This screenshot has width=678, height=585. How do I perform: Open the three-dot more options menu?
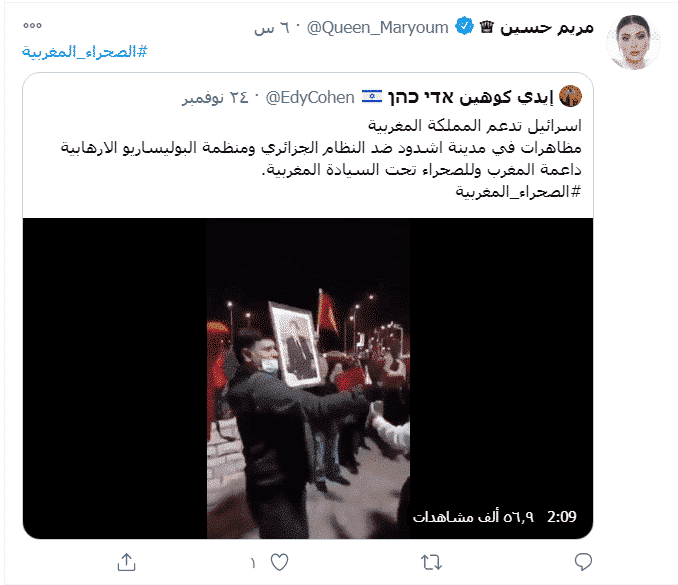pos(32,26)
